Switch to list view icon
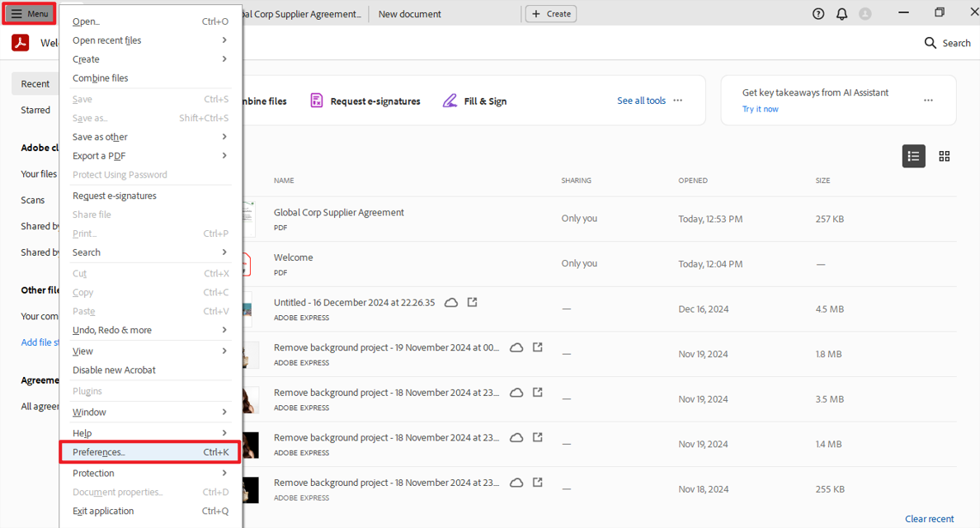Image resolution: width=980 pixels, height=528 pixels. (913, 156)
